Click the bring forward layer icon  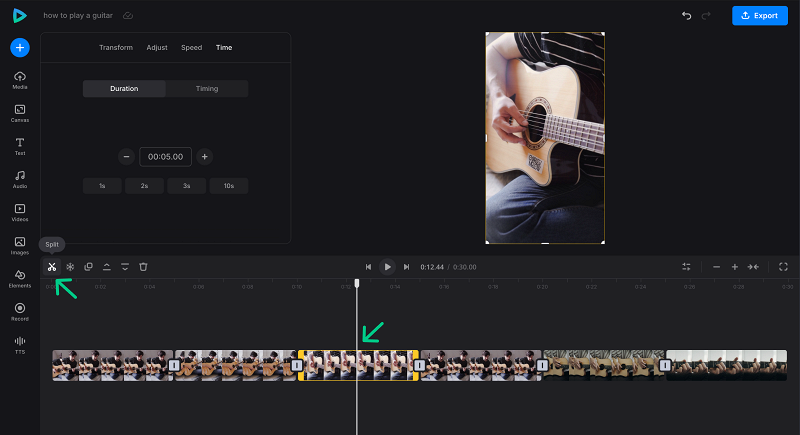(107, 267)
